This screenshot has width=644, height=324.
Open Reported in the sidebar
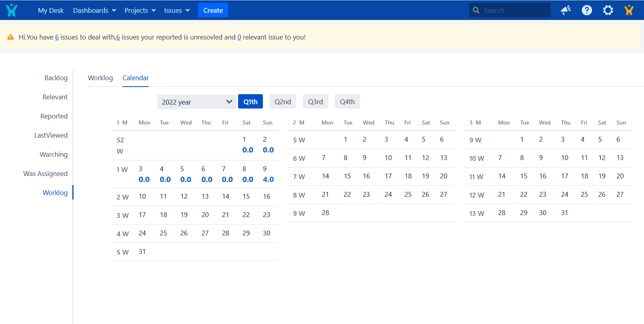[x=54, y=116]
